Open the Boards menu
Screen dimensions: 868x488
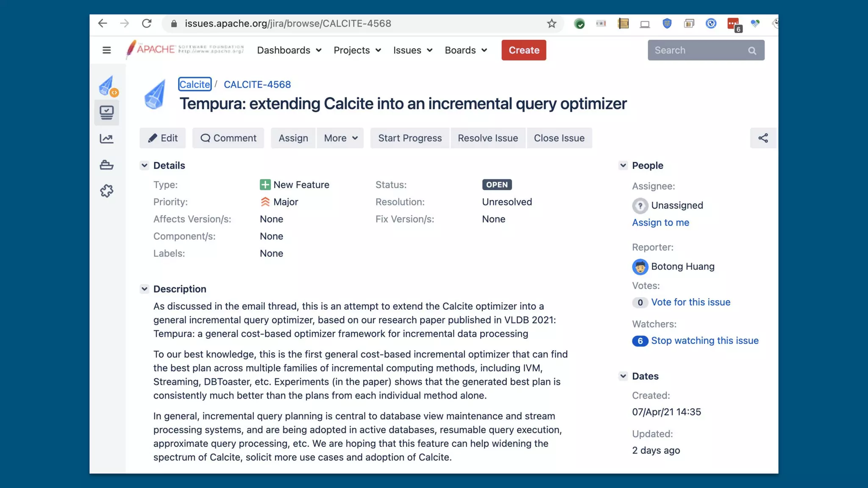pos(466,50)
